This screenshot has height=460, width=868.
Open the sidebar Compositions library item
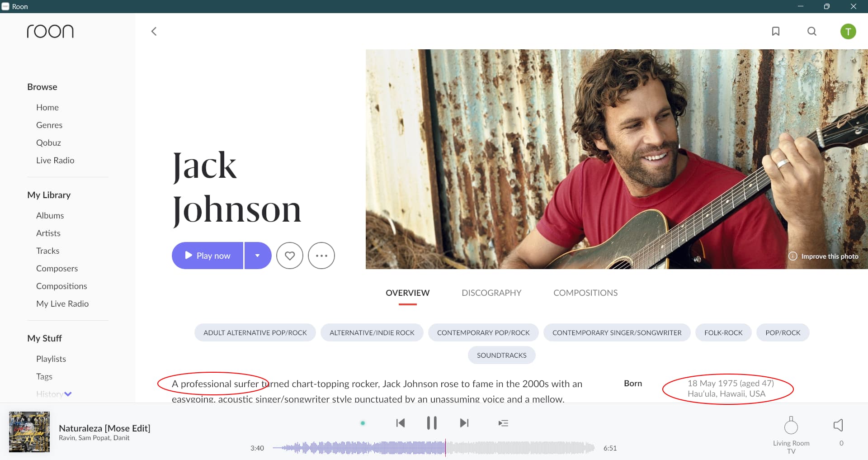tap(61, 286)
